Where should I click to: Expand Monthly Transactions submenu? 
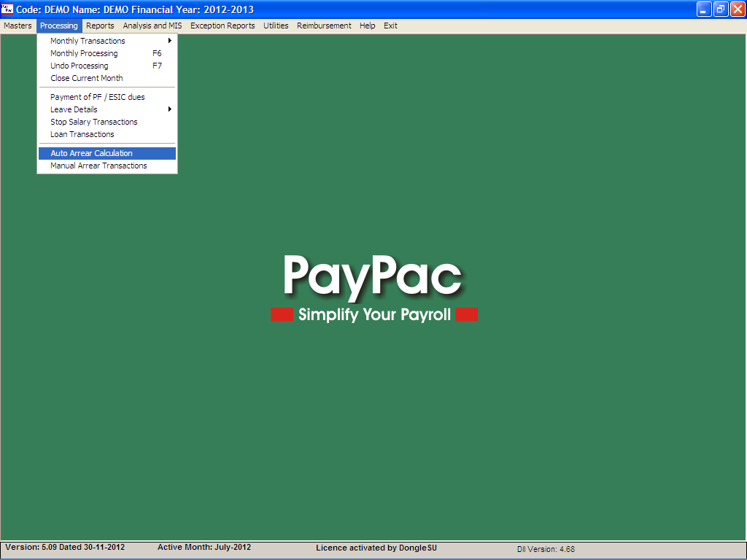pos(107,41)
